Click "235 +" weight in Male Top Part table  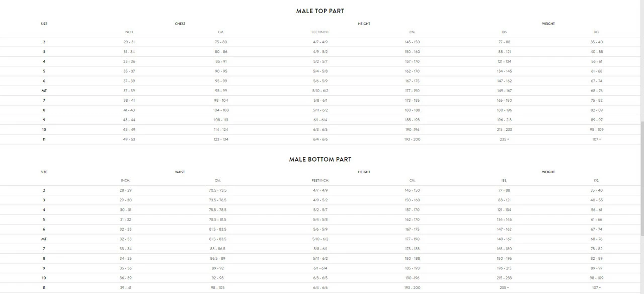tap(505, 139)
